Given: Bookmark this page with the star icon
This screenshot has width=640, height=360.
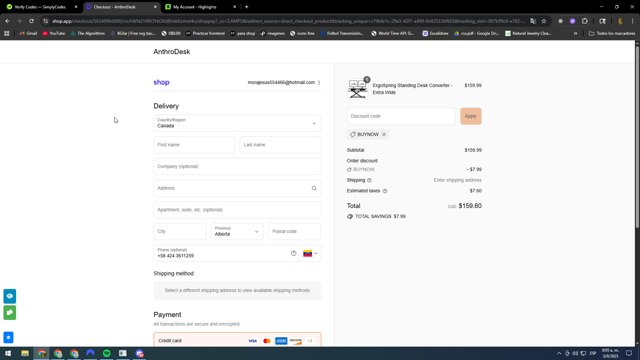Looking at the screenshot, I should coord(544,21).
